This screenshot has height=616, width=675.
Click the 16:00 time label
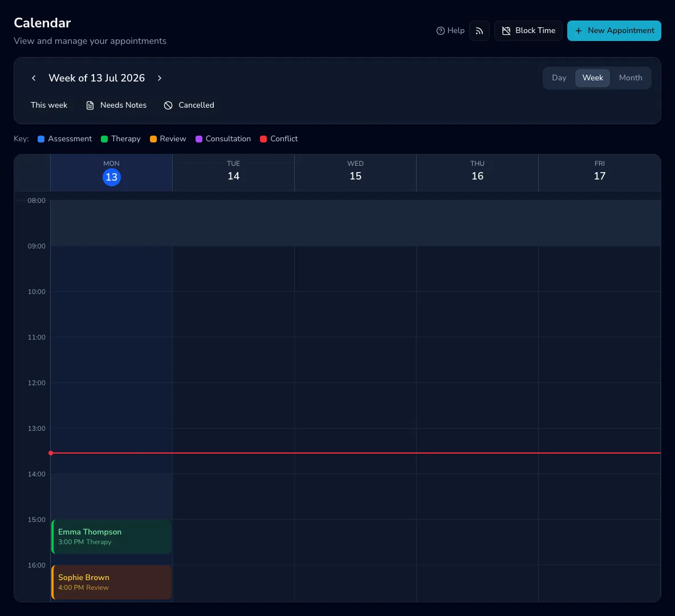(x=36, y=565)
